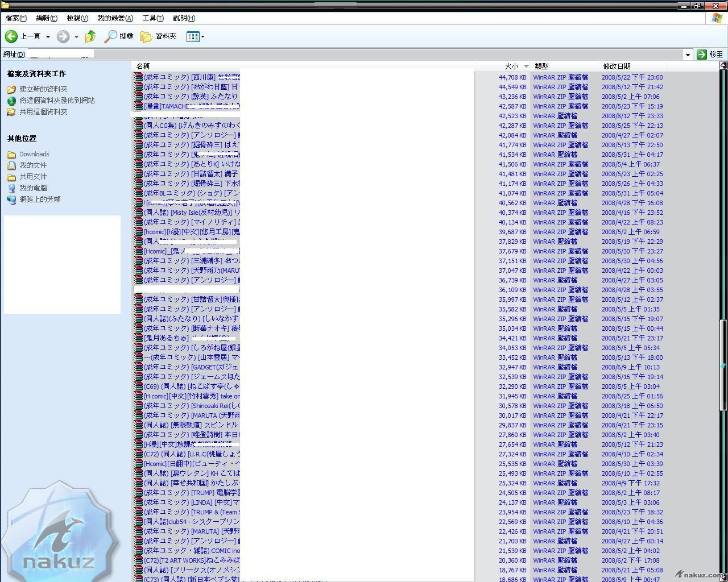
Task: Open the address bar dropdown list
Action: (x=688, y=55)
